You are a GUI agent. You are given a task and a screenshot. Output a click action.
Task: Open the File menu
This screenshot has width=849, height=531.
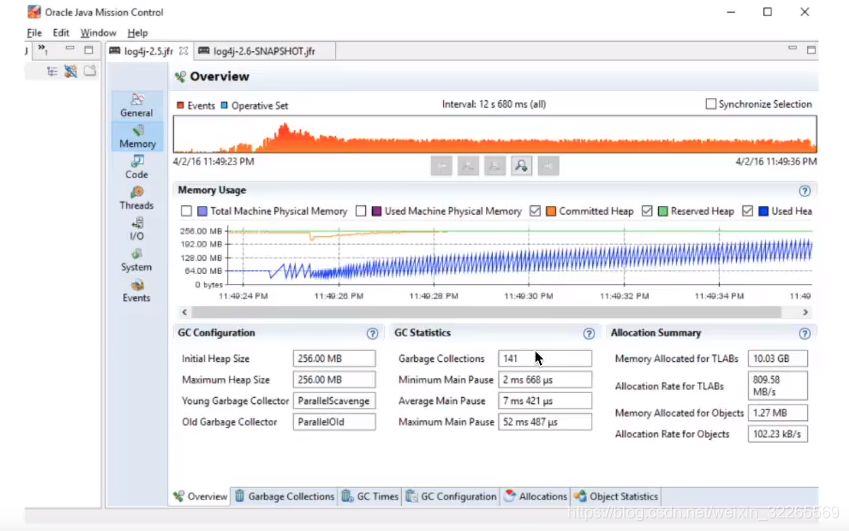coord(34,33)
